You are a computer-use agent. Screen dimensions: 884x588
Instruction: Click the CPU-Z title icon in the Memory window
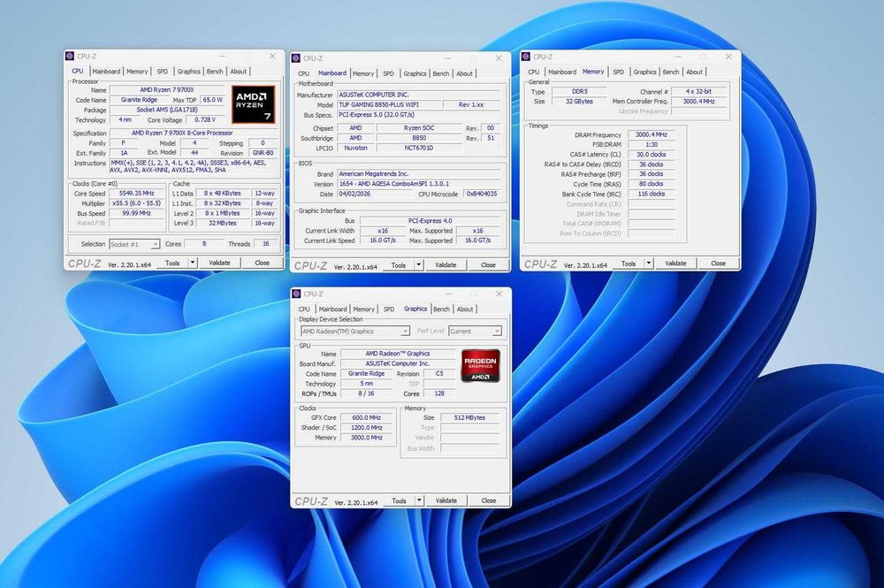(x=526, y=57)
